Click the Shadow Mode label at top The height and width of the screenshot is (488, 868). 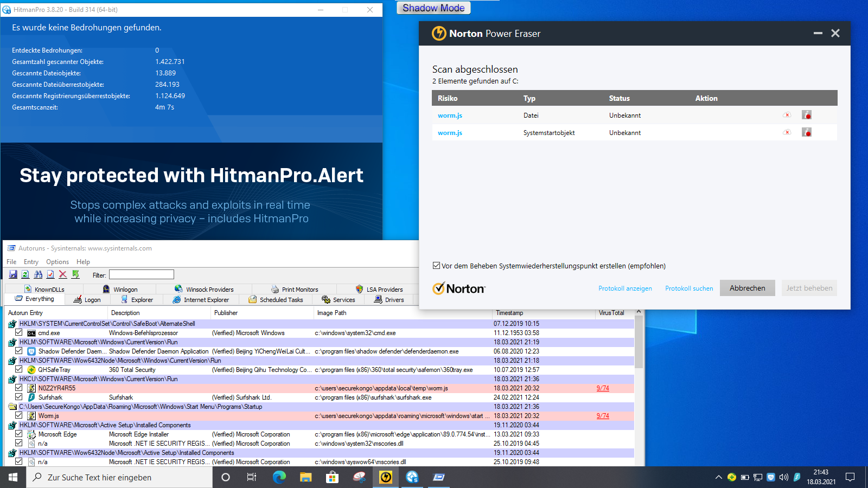tap(433, 8)
